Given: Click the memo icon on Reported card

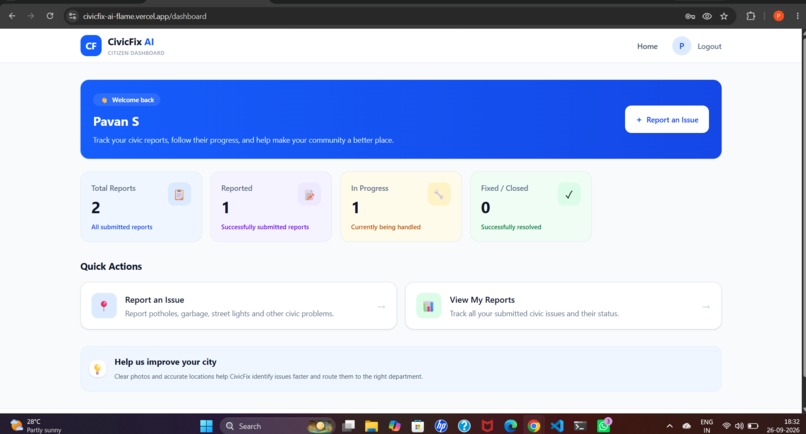Looking at the screenshot, I should (x=309, y=194).
